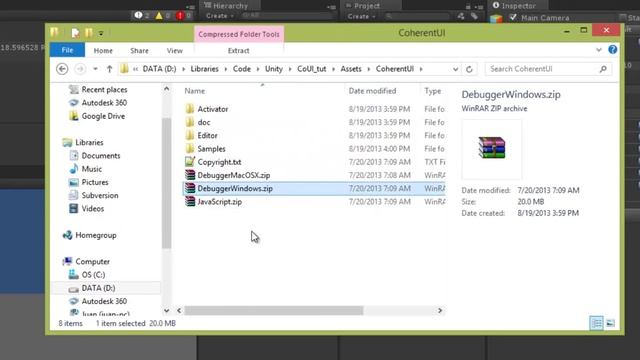
Task: Select the Samples folder icon
Action: [x=190, y=149]
